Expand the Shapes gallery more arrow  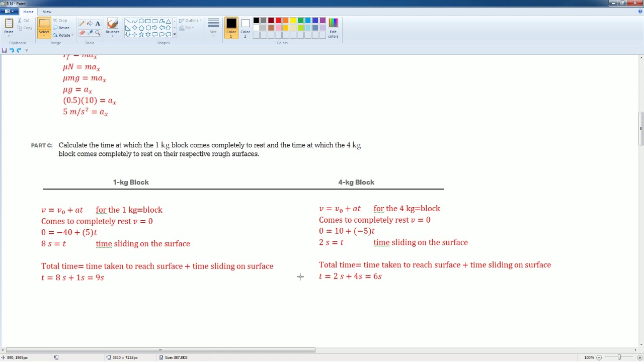tap(174, 34)
